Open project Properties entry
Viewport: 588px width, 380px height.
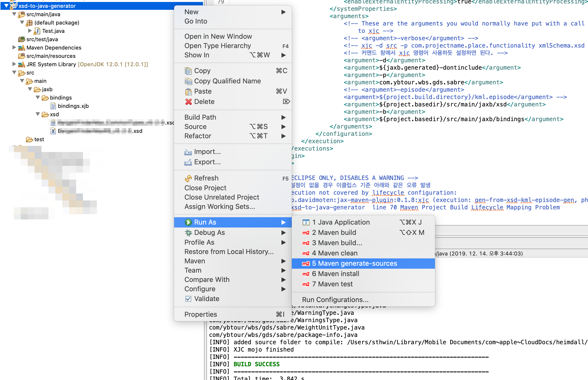pyautogui.click(x=200, y=315)
